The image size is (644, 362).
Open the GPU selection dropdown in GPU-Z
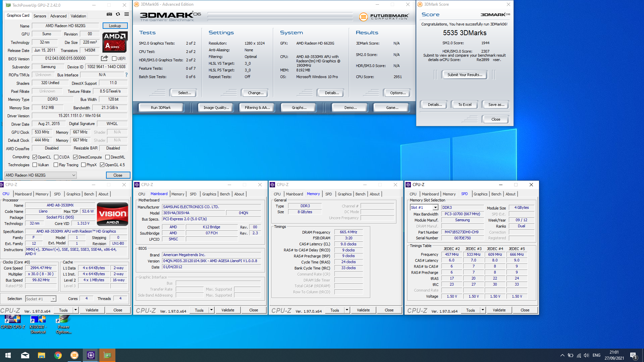pos(41,175)
